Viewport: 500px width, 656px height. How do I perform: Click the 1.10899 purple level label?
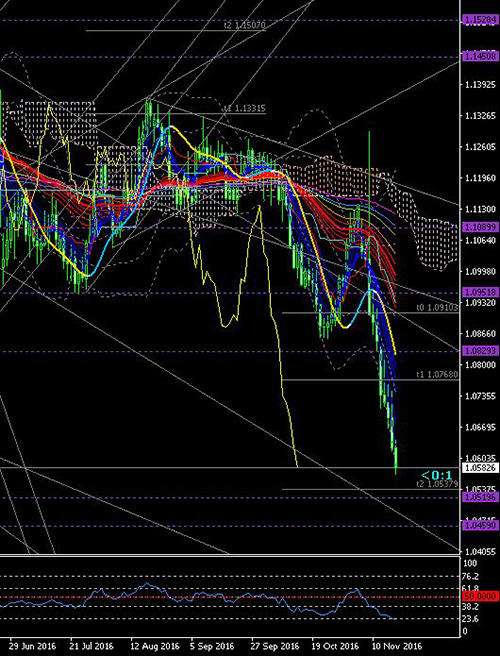(480, 227)
